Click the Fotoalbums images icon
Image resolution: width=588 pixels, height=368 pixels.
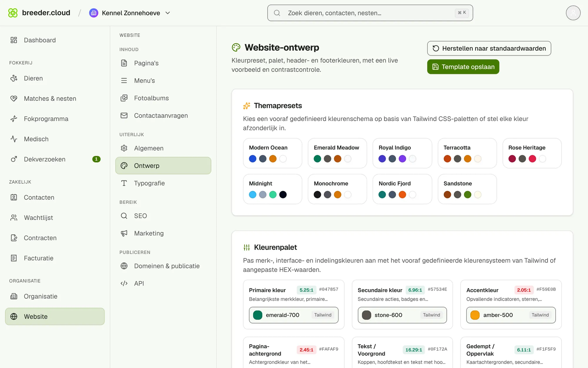[124, 98]
